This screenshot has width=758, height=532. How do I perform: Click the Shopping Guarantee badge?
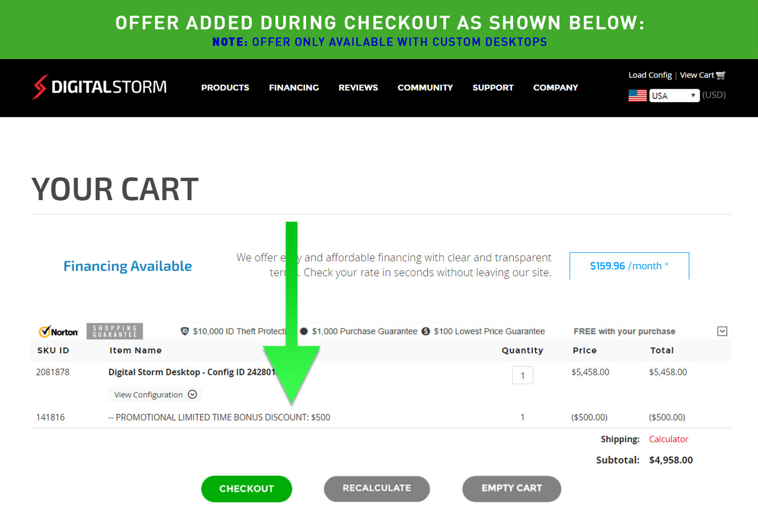[115, 332]
